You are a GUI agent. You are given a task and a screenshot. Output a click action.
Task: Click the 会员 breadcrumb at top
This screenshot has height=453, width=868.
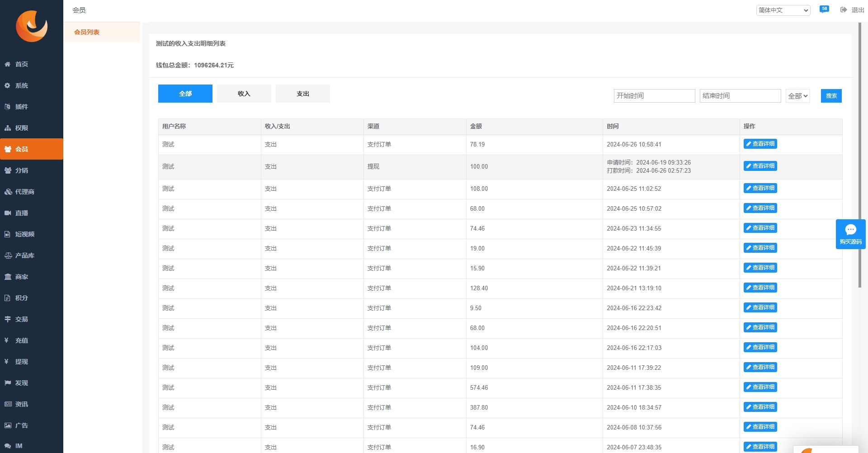coord(79,10)
